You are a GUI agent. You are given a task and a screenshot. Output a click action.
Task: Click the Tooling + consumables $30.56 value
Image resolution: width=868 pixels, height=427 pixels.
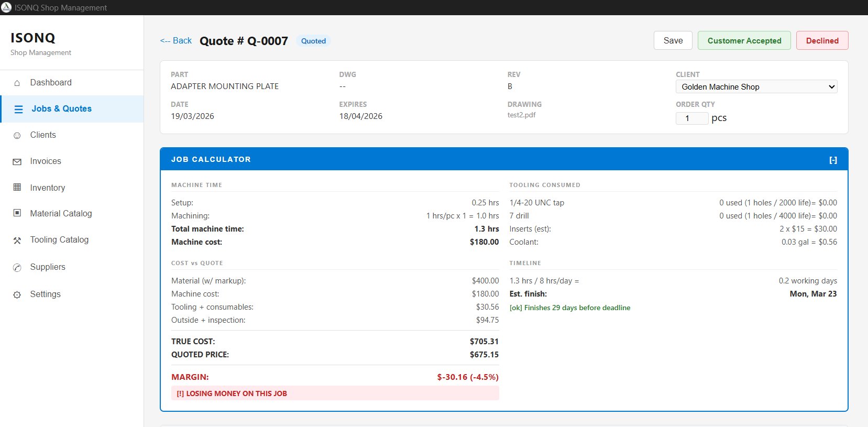click(487, 307)
